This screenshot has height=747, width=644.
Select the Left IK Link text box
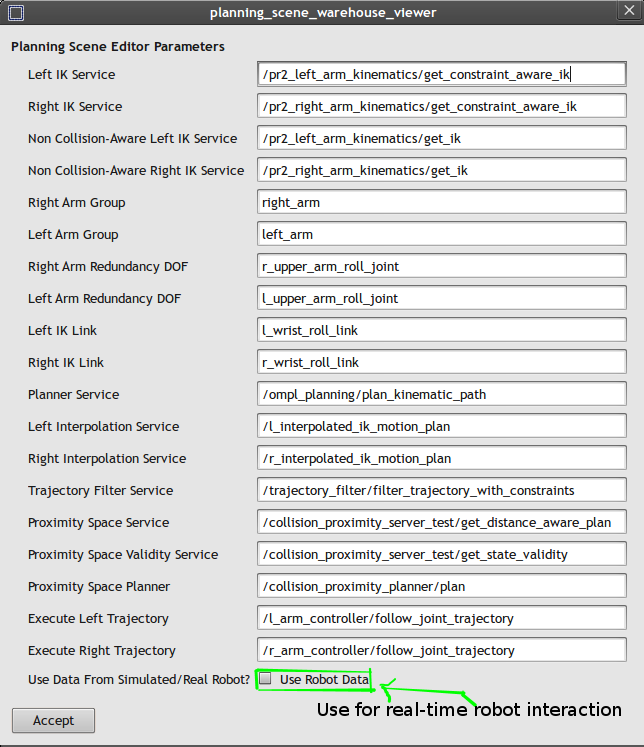click(441, 331)
